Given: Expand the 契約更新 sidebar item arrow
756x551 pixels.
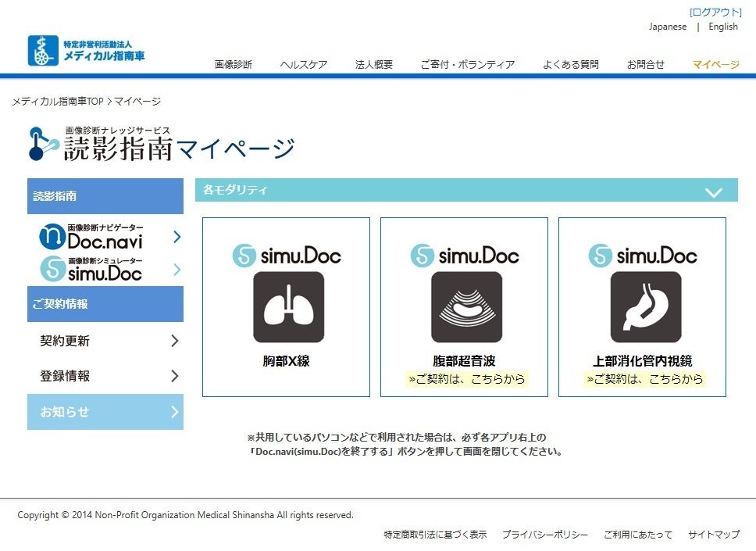Looking at the screenshot, I should click(x=174, y=341).
